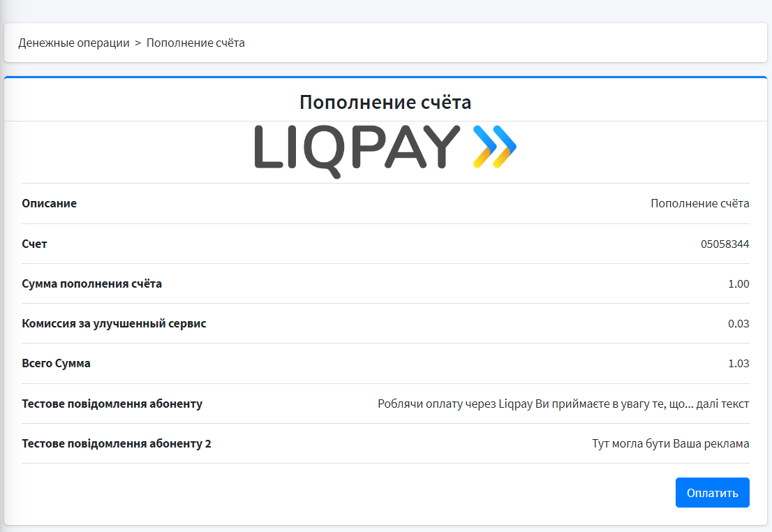Click the Комиссия за улучшенный сервис label

click(114, 323)
